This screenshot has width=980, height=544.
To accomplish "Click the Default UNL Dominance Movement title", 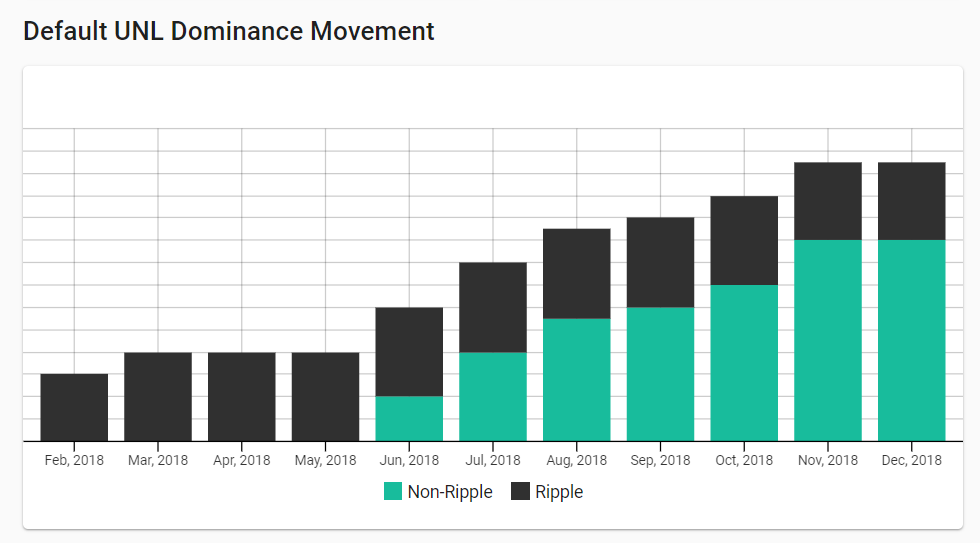I will pyautogui.click(x=229, y=31).
